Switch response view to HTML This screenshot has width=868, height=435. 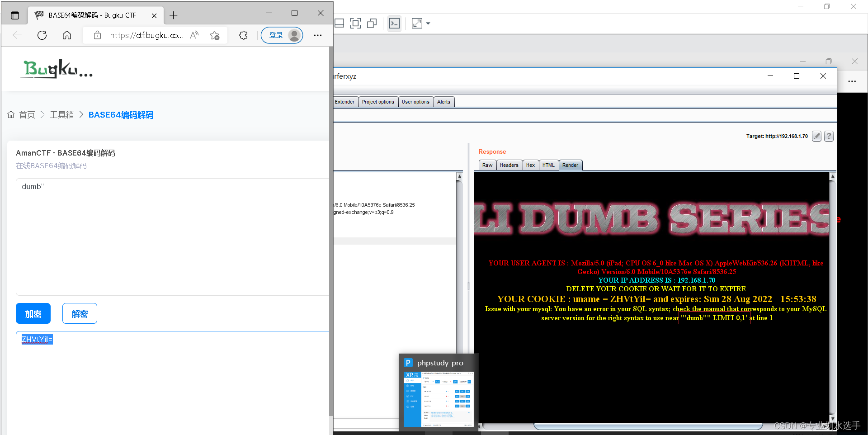point(548,165)
